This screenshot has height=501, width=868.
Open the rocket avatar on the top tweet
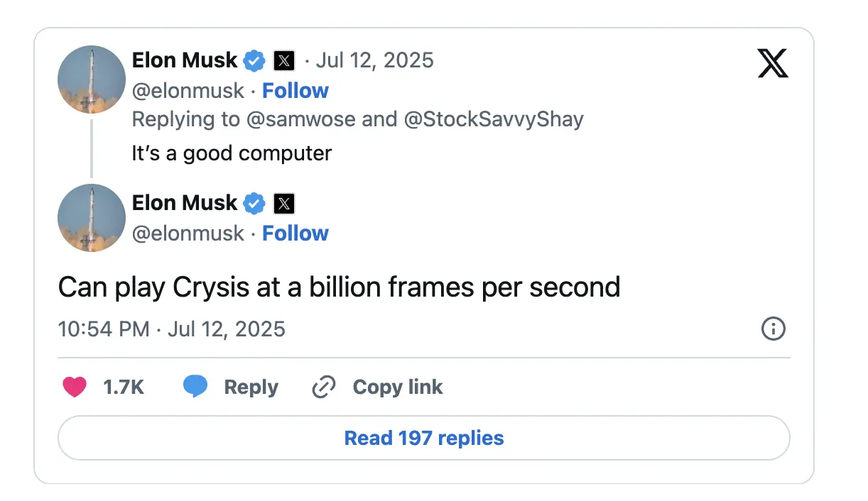(x=91, y=79)
